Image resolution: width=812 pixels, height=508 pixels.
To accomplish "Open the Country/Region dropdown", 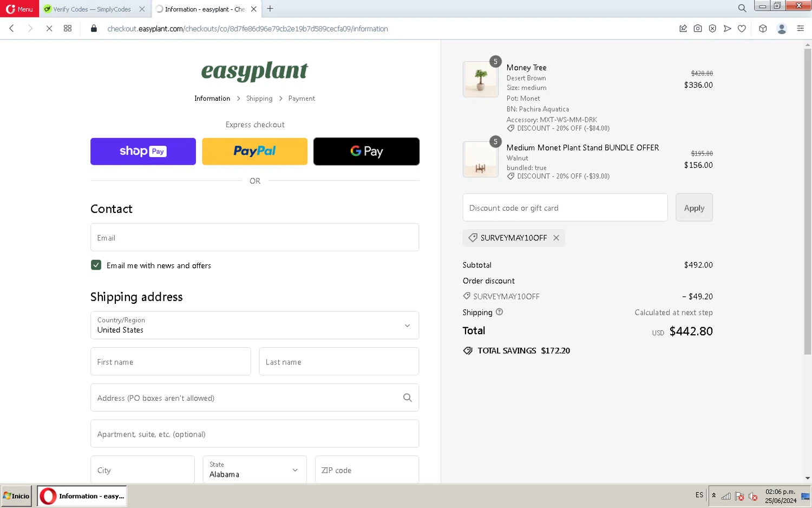I will (254, 325).
